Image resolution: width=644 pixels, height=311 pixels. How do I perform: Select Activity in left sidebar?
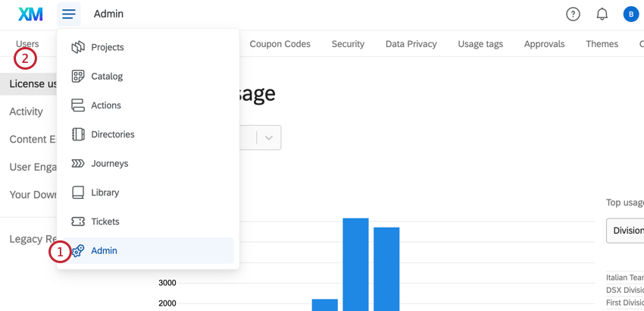click(26, 112)
